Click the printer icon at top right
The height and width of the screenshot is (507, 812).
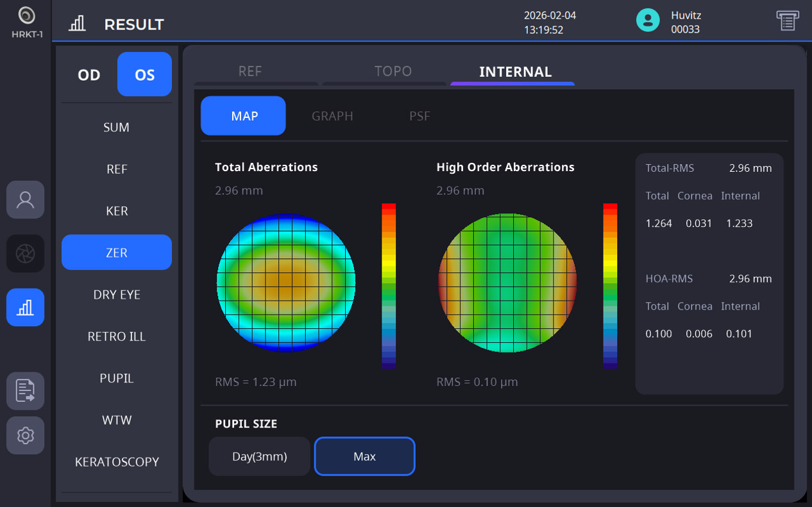click(788, 20)
